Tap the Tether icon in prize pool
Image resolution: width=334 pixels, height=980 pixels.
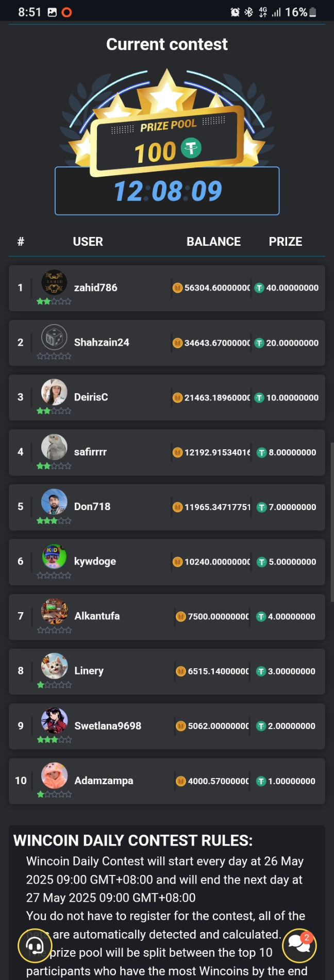tap(191, 148)
